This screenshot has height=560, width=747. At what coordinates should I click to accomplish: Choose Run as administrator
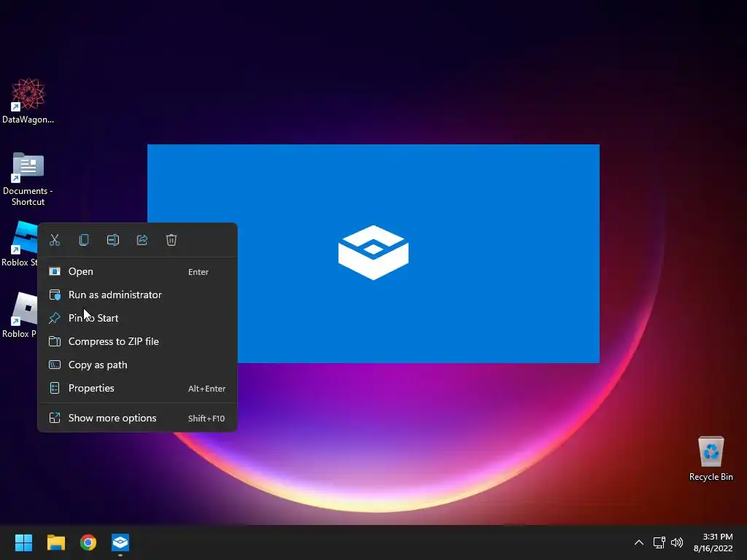pos(137,295)
